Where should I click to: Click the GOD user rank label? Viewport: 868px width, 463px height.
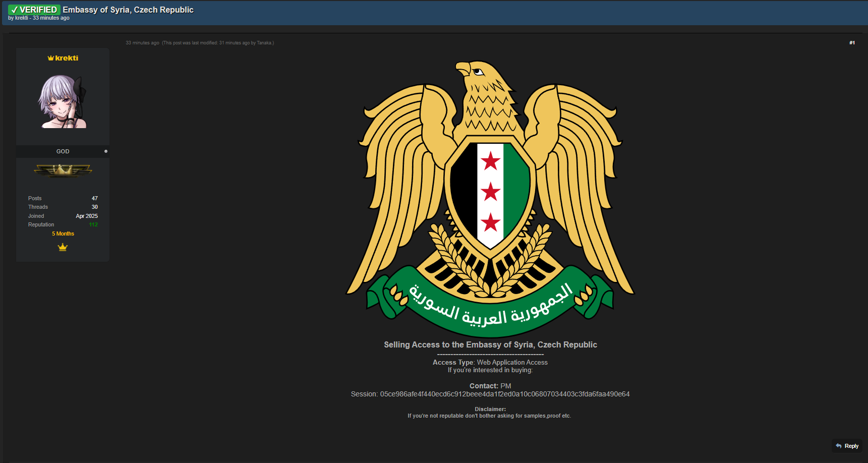tap(63, 151)
